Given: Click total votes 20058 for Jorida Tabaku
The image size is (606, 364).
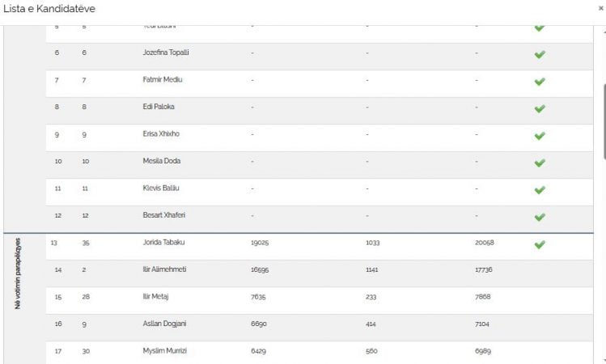Looking at the screenshot, I should click(485, 243).
